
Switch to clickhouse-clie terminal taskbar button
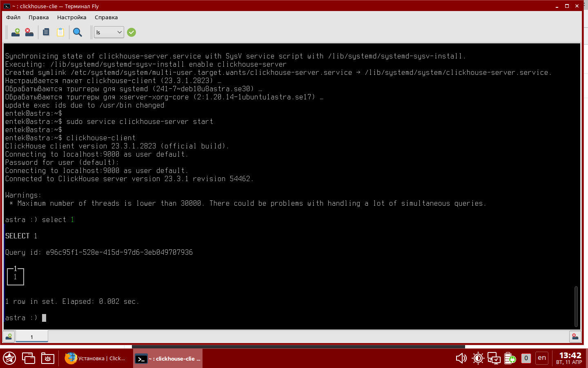(x=168, y=359)
